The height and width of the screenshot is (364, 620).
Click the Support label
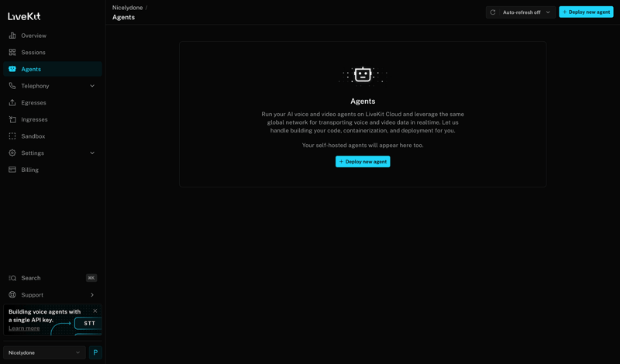pyautogui.click(x=32, y=295)
